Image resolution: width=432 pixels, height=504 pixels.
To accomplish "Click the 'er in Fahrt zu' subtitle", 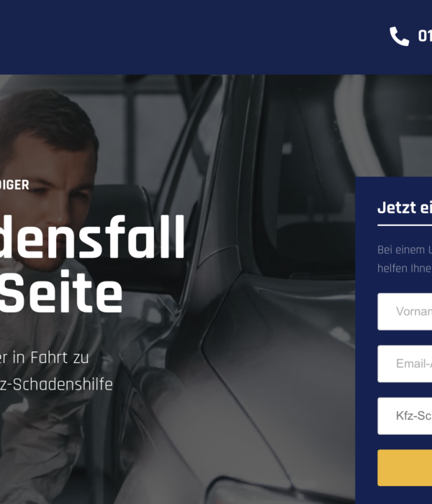I will click(44, 358).
